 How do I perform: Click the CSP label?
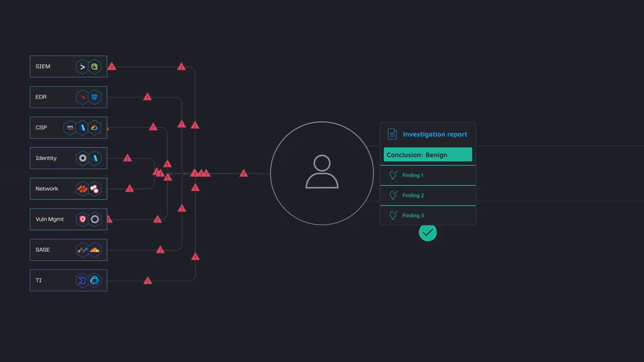pyautogui.click(x=41, y=128)
